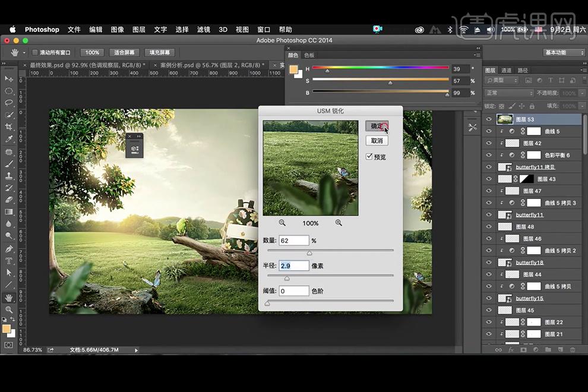
Task: Click 取消 in USM sharpen dialog
Action: click(x=377, y=141)
